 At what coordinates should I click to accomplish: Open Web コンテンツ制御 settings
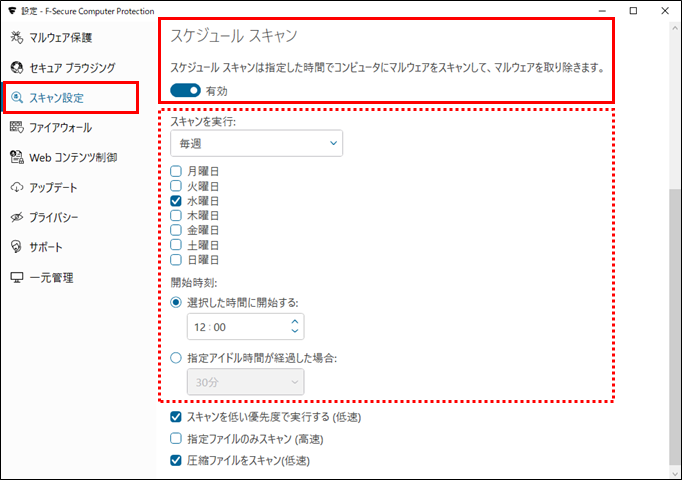click(x=73, y=157)
